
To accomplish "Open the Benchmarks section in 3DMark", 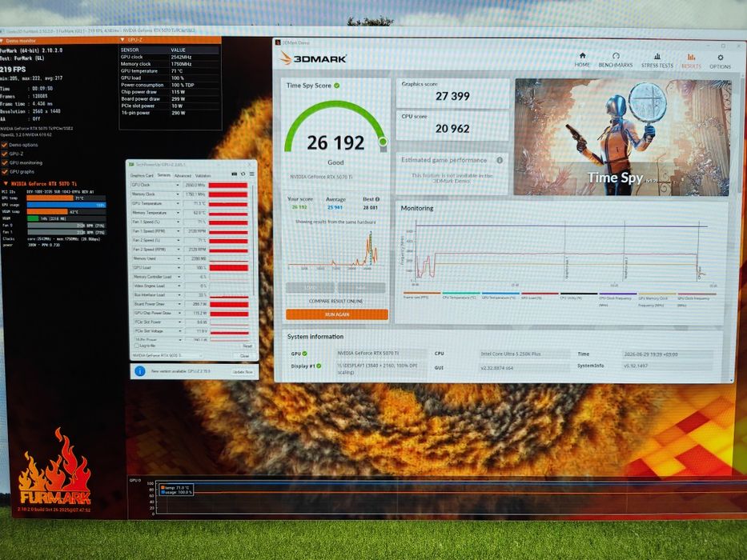I will (x=615, y=60).
